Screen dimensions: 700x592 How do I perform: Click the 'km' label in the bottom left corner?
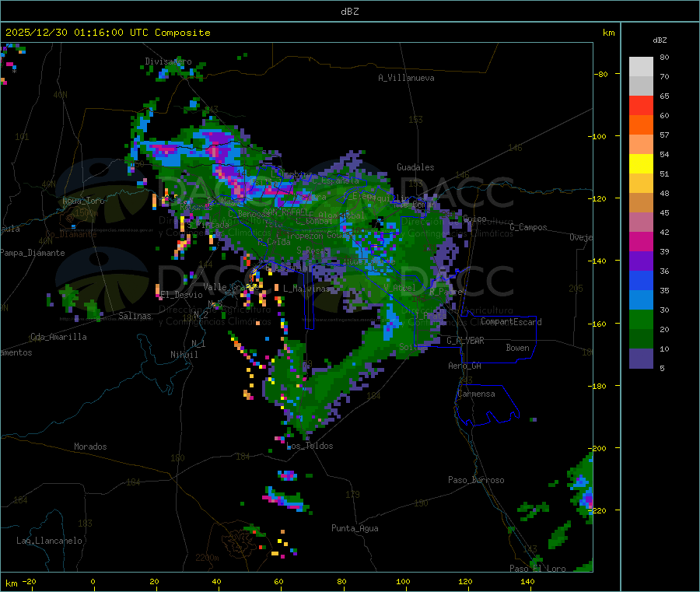[x=11, y=583]
